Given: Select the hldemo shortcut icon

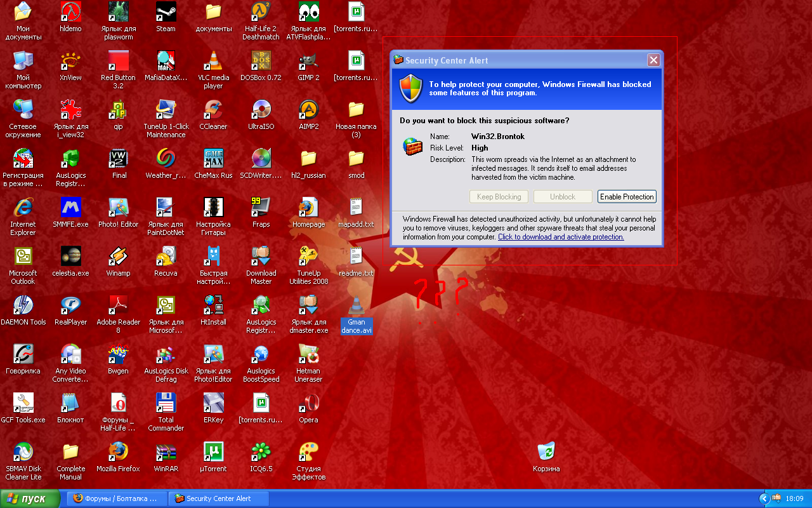Looking at the screenshot, I should (70, 11).
